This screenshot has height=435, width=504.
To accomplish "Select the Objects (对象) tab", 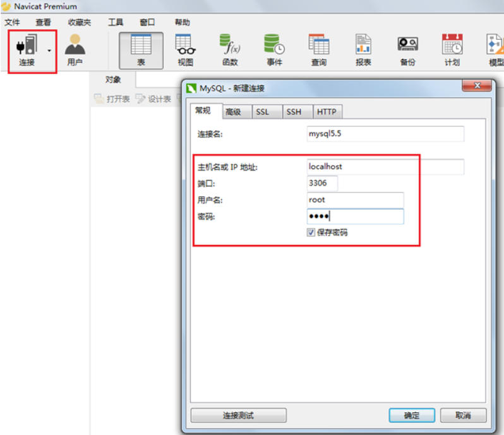I will [113, 80].
